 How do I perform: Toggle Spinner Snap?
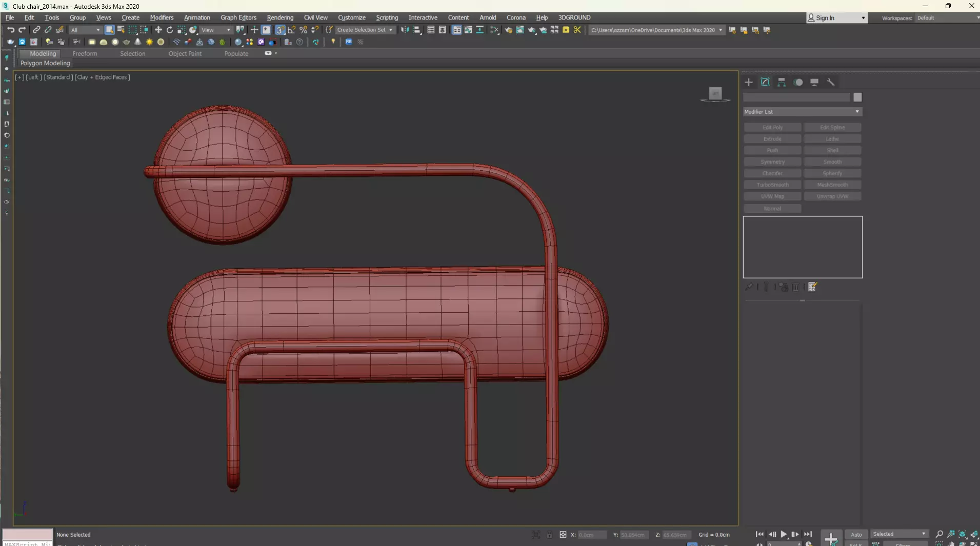click(x=315, y=30)
